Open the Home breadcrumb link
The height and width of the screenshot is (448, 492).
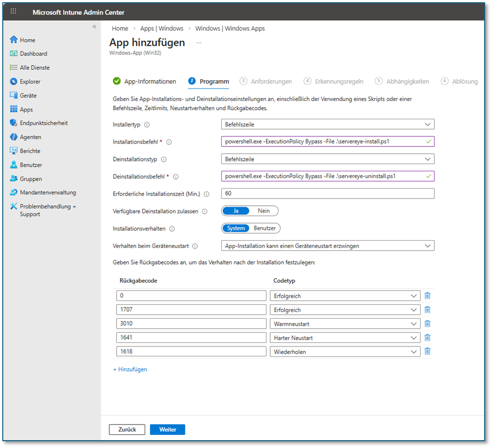(120, 29)
